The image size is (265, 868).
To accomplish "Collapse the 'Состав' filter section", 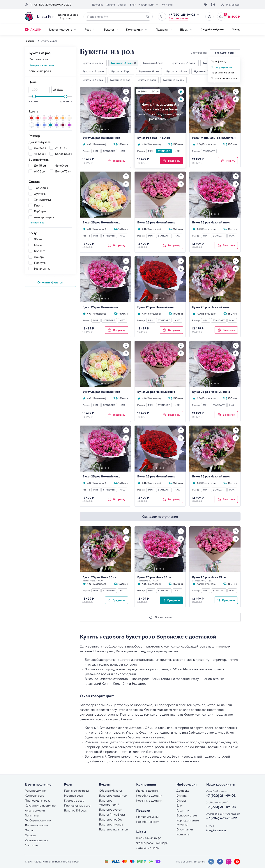I will (x=70, y=182).
